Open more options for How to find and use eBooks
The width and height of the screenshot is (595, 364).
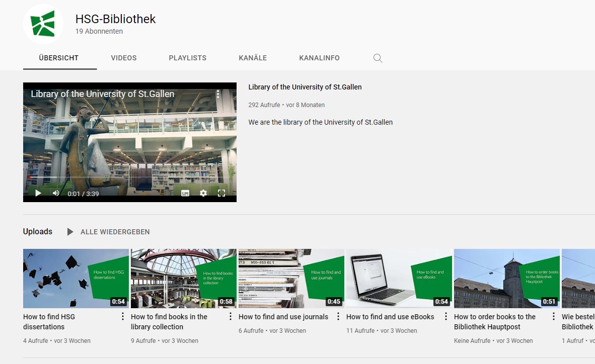point(446,317)
